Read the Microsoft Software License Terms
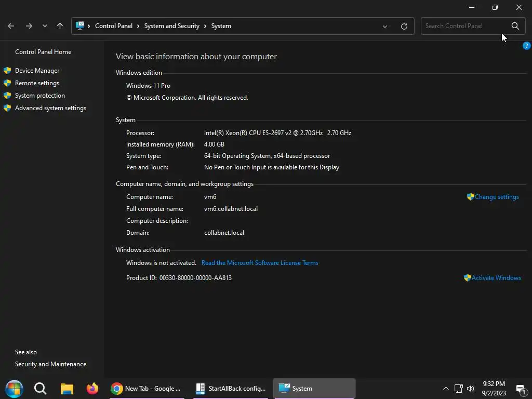The height and width of the screenshot is (399, 532). pos(260,263)
